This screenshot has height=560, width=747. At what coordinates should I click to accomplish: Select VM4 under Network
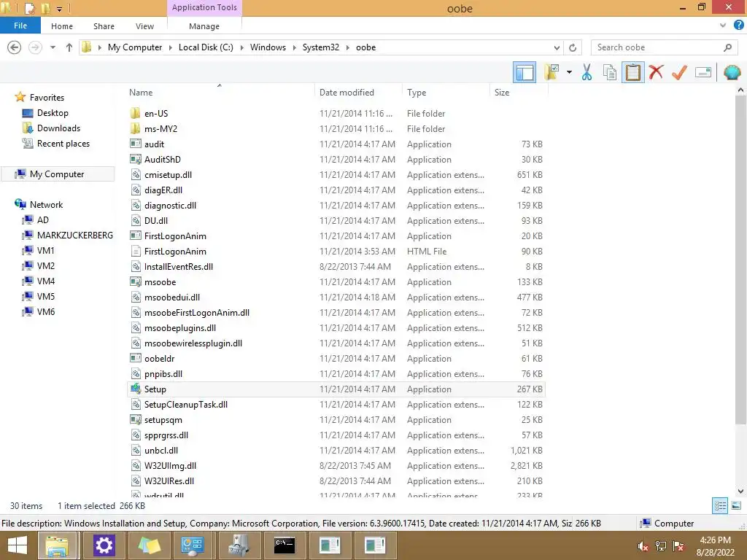[x=46, y=281]
